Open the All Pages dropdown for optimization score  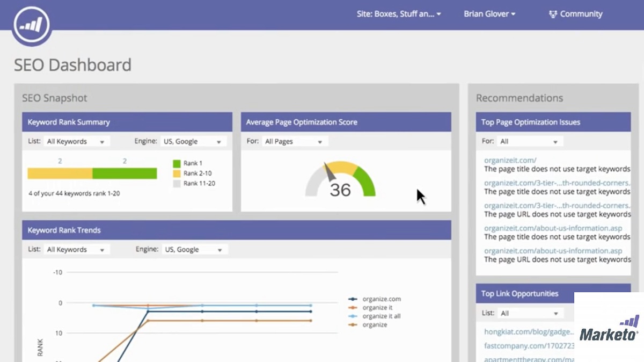point(294,142)
